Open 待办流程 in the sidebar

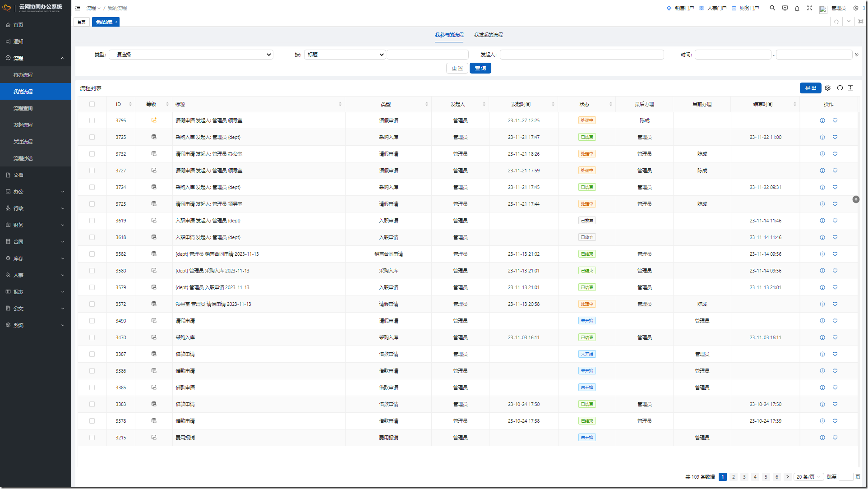36,75
